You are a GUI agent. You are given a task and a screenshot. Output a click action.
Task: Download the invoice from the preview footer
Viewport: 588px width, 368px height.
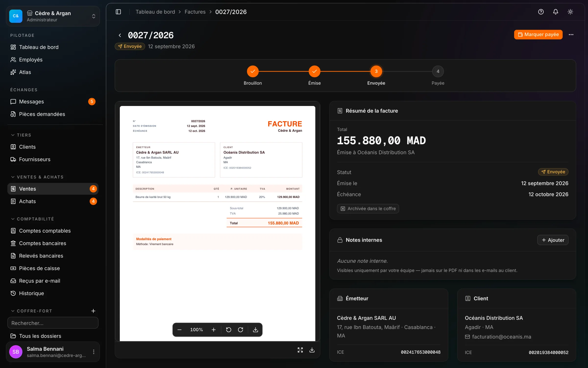312,350
